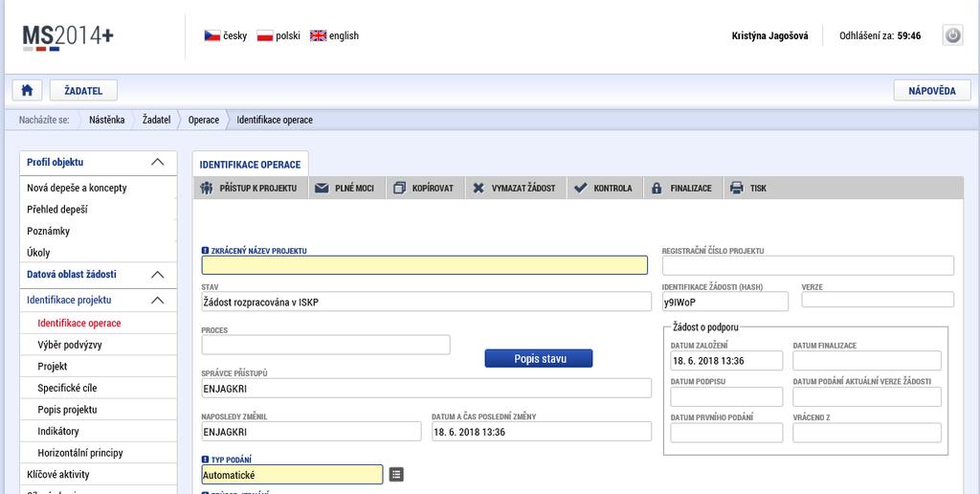Image resolution: width=980 pixels, height=494 pixels.
Task: Click the Popis stavu button
Action: [x=539, y=358]
